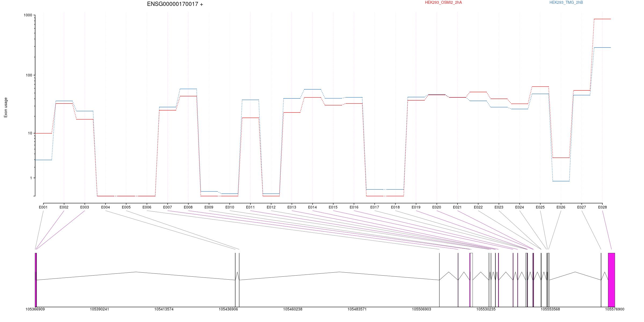Click exon label E020

437,207
